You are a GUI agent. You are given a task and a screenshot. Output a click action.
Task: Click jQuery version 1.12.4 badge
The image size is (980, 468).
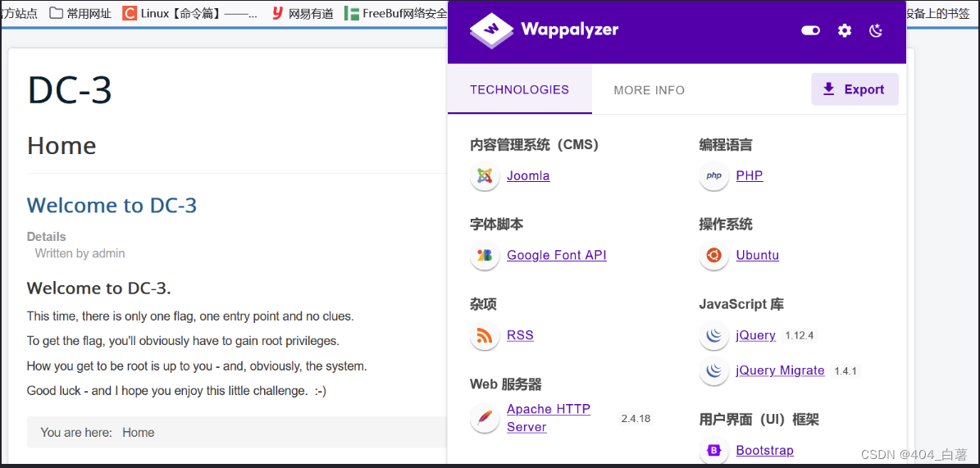click(800, 335)
